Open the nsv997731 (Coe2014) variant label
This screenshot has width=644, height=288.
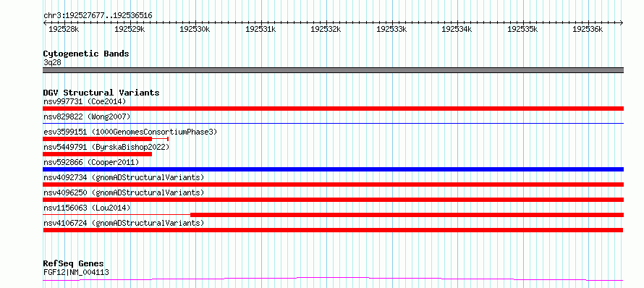point(85,101)
